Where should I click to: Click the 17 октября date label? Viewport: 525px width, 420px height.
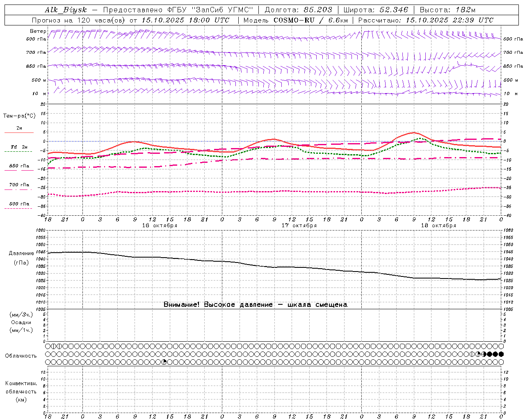(x=299, y=226)
